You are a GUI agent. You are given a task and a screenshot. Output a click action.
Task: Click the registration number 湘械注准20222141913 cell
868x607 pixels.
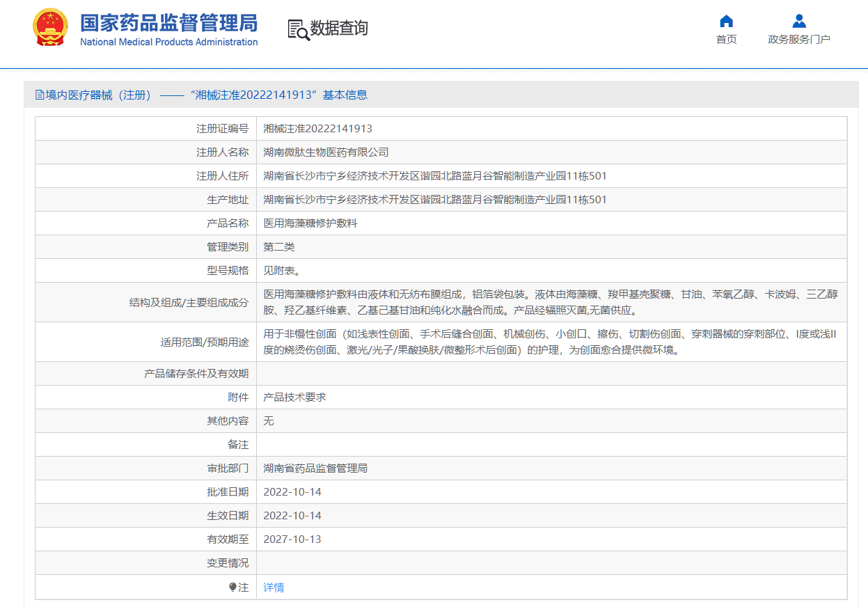point(317,129)
